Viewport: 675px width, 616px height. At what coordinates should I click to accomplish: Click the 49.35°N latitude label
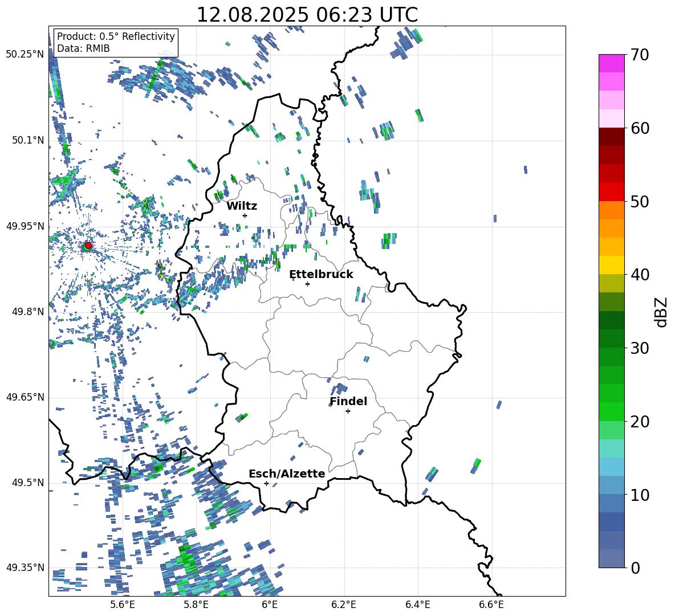point(25,568)
